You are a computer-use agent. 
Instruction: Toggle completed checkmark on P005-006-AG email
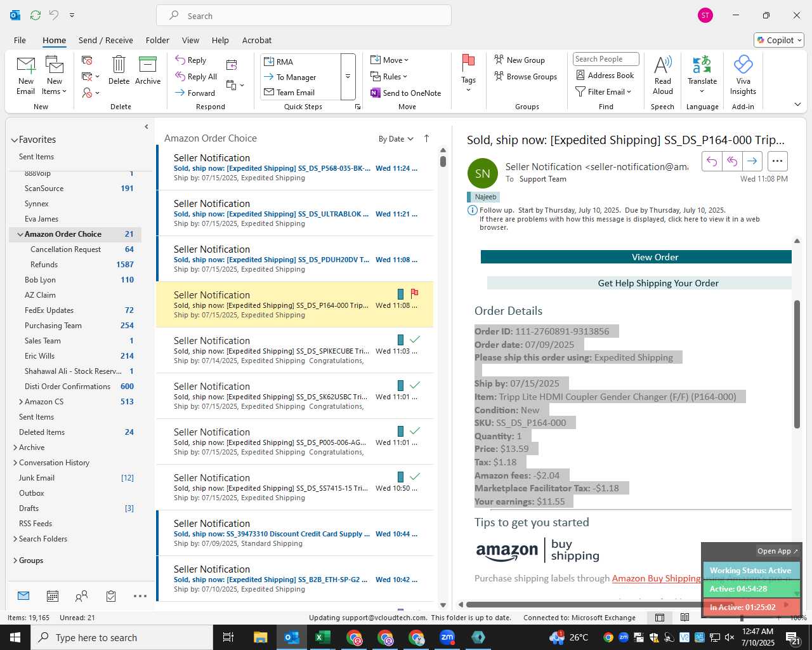click(x=415, y=431)
